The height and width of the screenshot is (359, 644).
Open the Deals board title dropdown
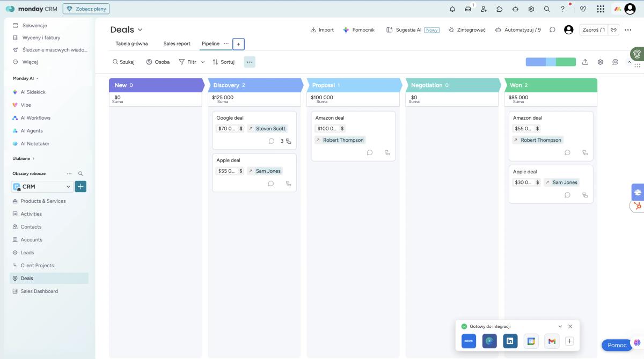pyautogui.click(x=140, y=30)
